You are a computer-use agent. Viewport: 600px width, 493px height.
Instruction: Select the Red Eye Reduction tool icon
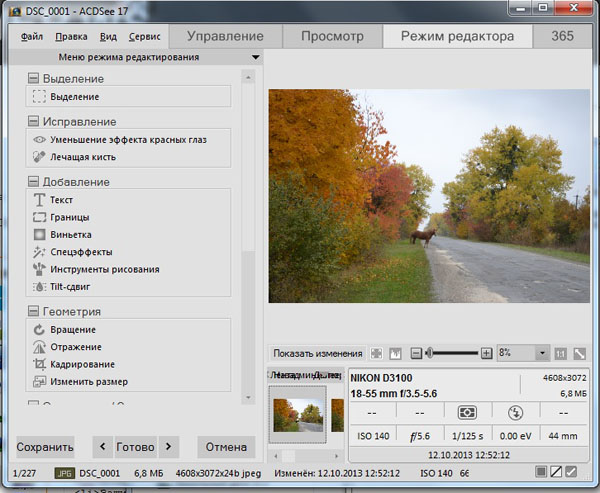tap(40, 140)
